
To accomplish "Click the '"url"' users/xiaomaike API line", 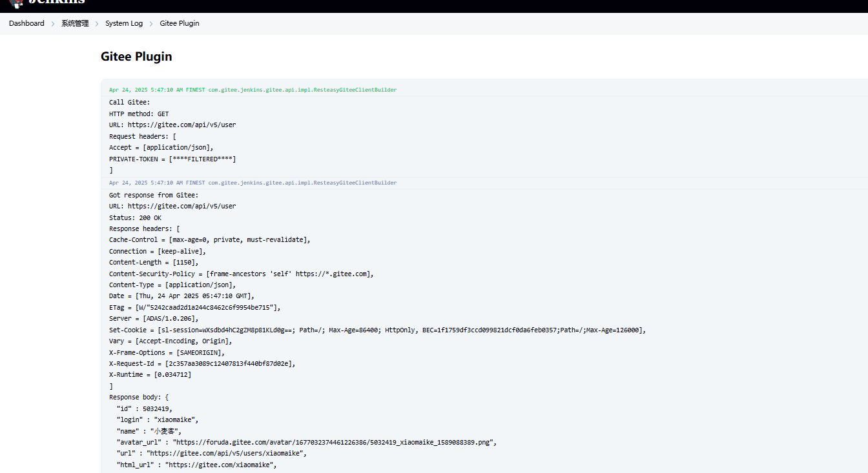I will (x=211, y=453).
